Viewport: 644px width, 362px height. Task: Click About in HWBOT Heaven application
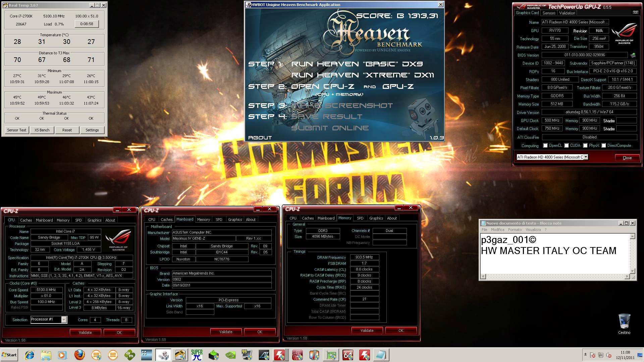point(260,138)
